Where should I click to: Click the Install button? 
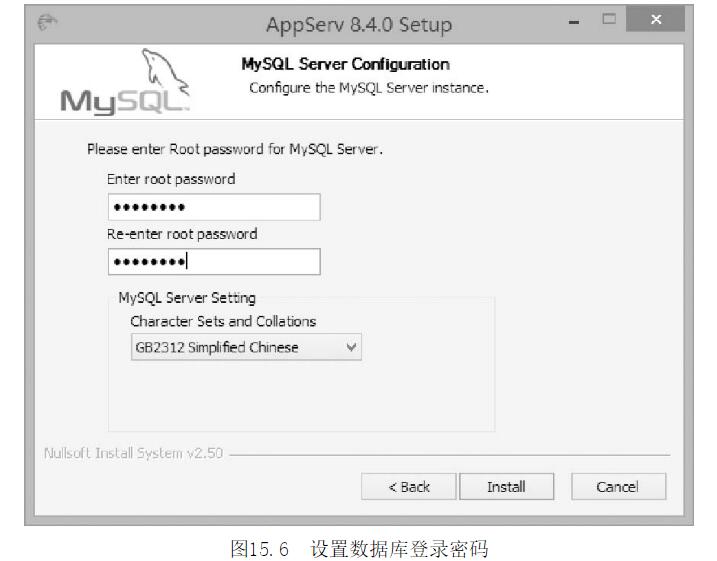pyautogui.click(x=506, y=486)
